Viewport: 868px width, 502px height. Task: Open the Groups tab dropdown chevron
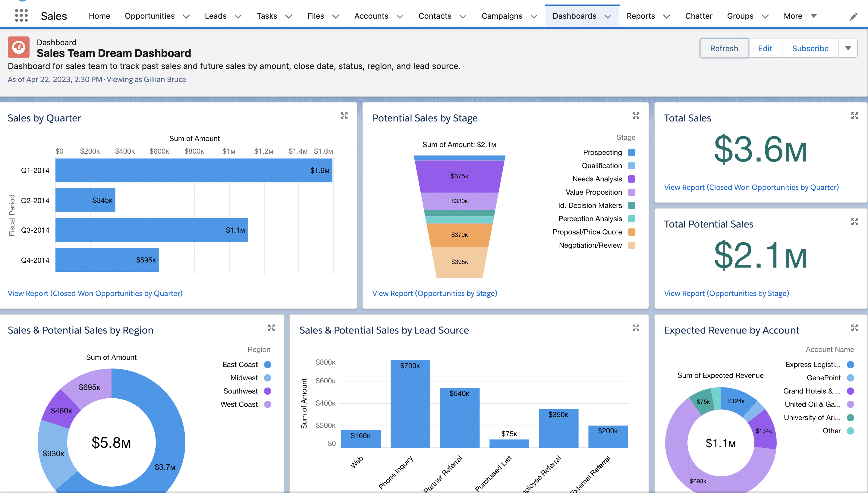[765, 16]
